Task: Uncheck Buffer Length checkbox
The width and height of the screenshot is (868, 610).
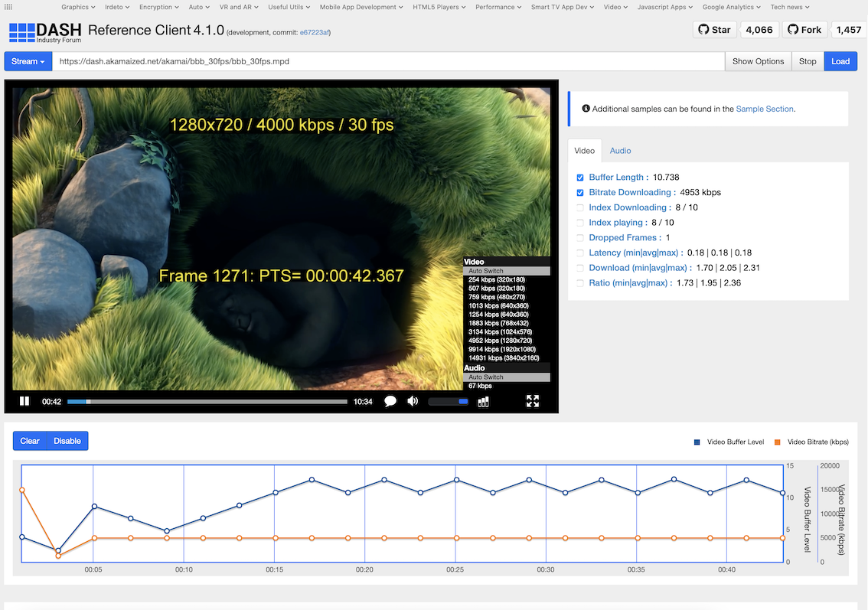Action: pos(580,178)
